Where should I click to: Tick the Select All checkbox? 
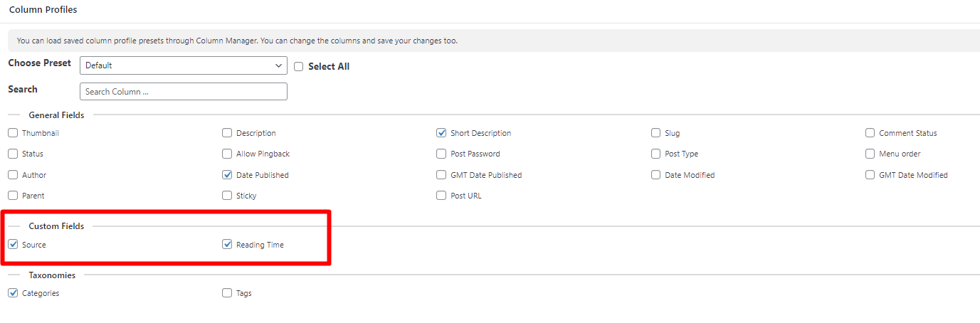pos(299,66)
